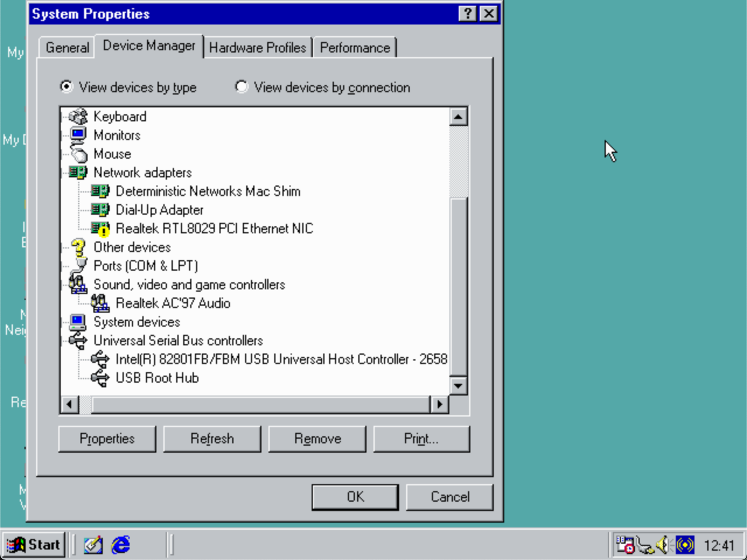The image size is (747, 560).
Task: Click the title bar help question button
Action: (x=468, y=13)
